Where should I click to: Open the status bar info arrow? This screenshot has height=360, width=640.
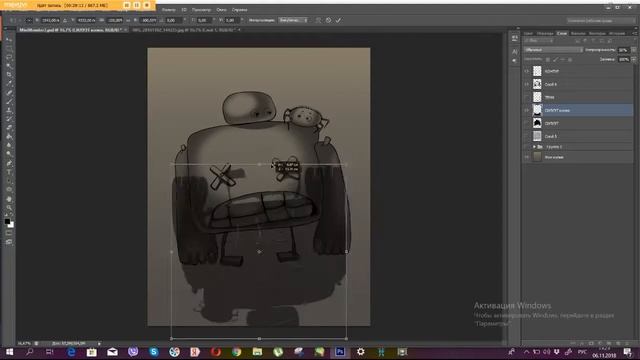point(99,344)
